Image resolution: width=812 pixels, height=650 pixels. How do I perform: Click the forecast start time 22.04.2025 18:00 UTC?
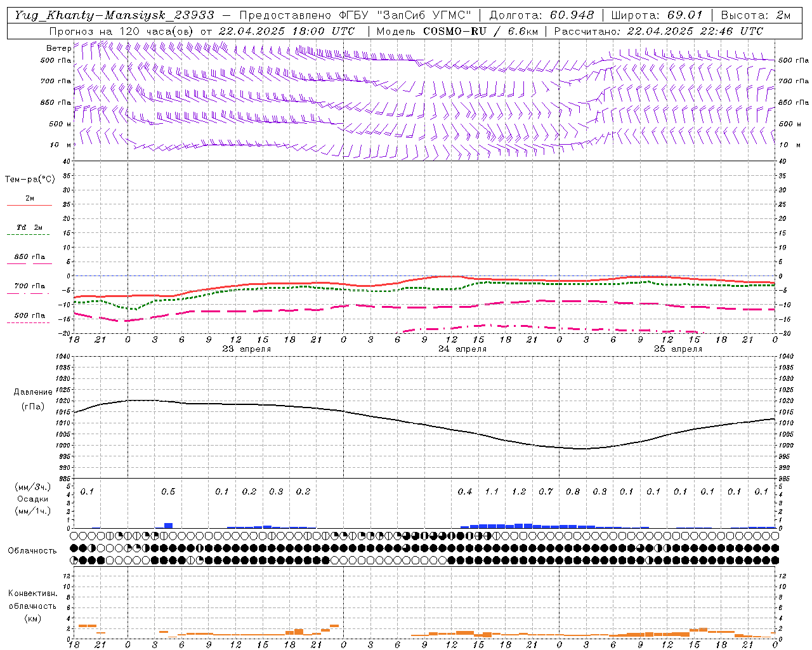287,31
